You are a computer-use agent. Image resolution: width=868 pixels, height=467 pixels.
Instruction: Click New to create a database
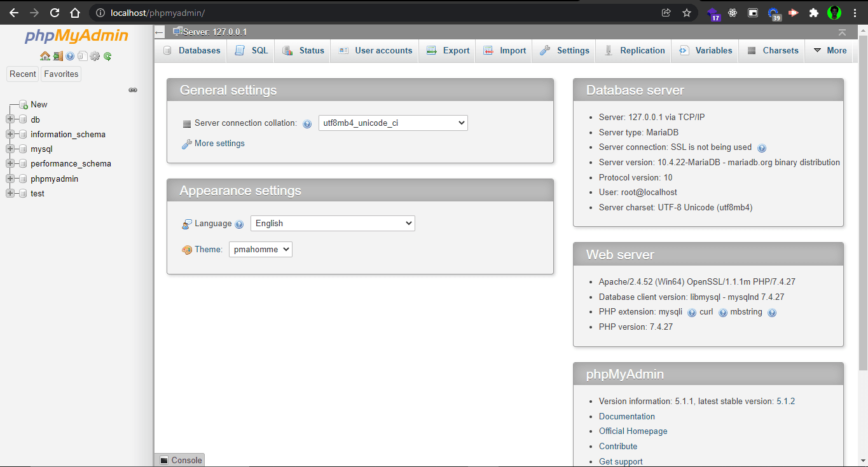tap(39, 105)
